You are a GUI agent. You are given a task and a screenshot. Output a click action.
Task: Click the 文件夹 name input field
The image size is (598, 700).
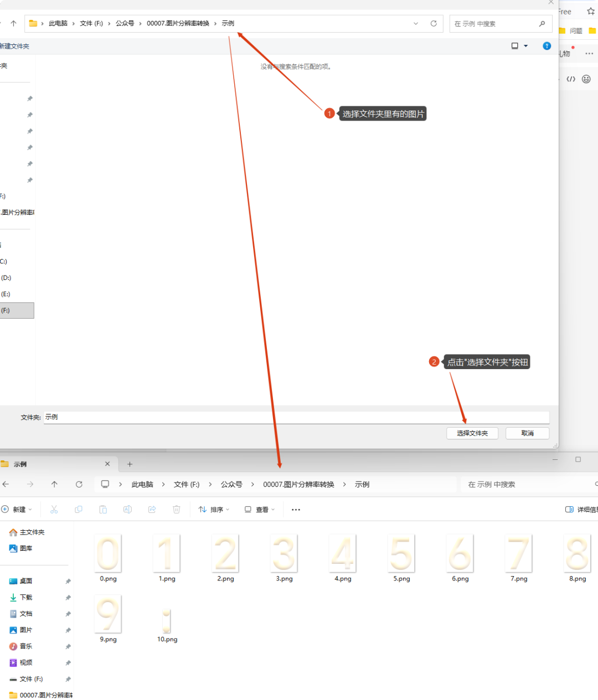click(x=296, y=417)
